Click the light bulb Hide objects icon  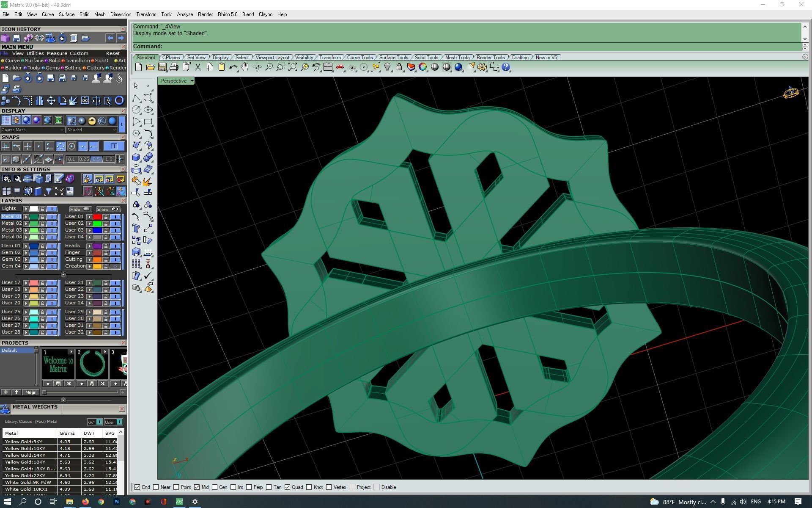387,67
